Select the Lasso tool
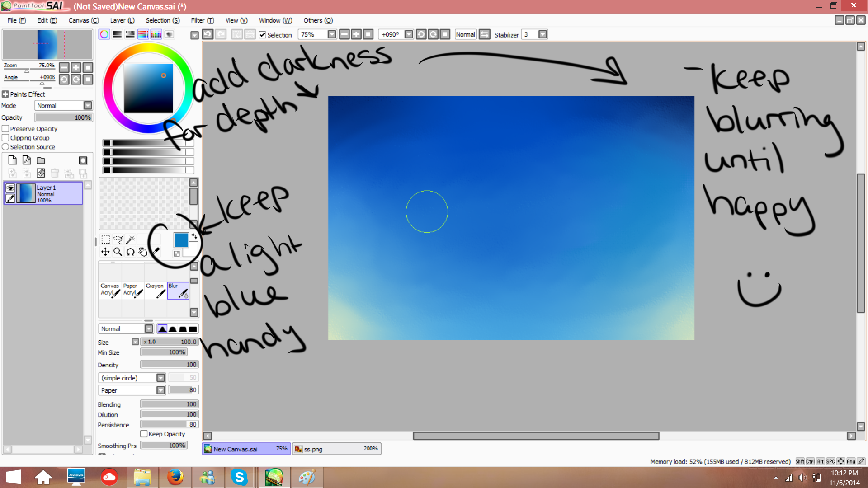The height and width of the screenshot is (488, 868). pyautogui.click(x=118, y=239)
